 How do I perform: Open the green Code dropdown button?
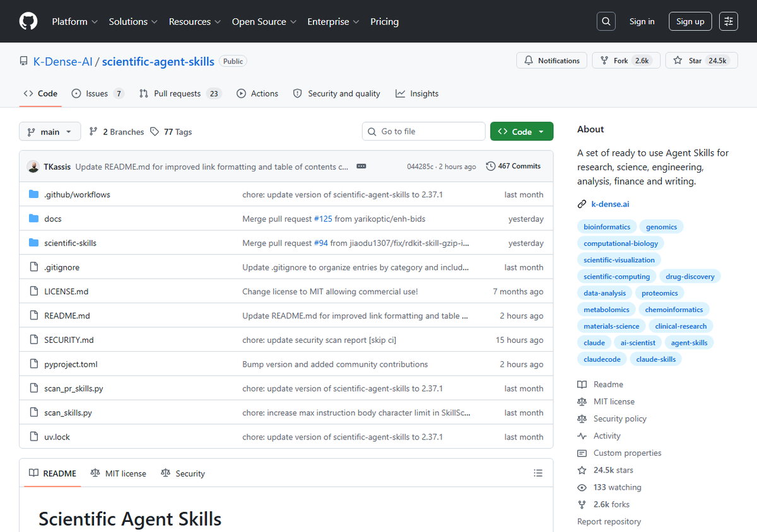[522, 131]
